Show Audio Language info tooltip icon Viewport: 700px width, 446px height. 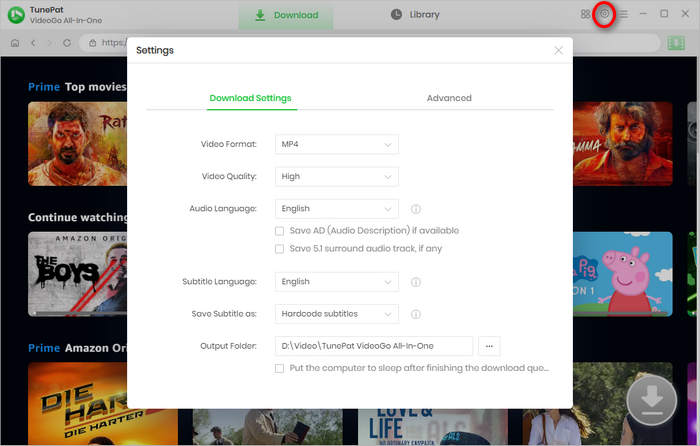point(416,209)
